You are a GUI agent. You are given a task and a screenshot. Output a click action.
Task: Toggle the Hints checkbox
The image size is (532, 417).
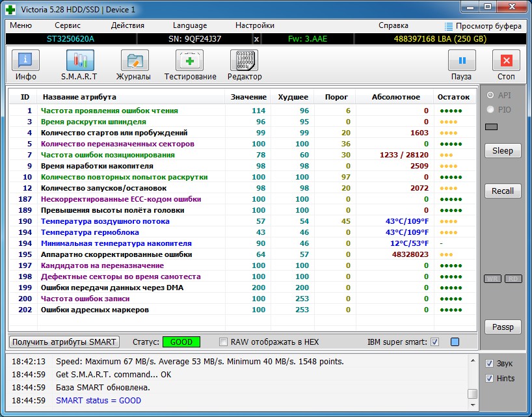[x=489, y=379]
